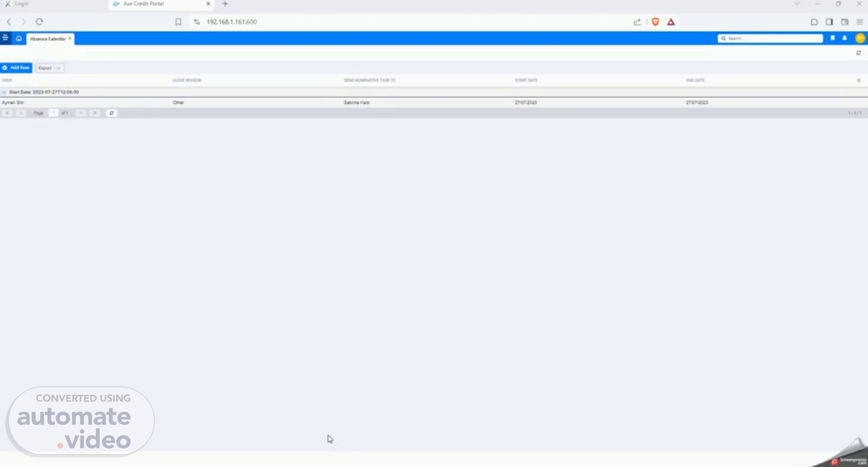This screenshot has height=467, width=868.
Task: Reload the grid from pagination bar
Action: coord(112,113)
